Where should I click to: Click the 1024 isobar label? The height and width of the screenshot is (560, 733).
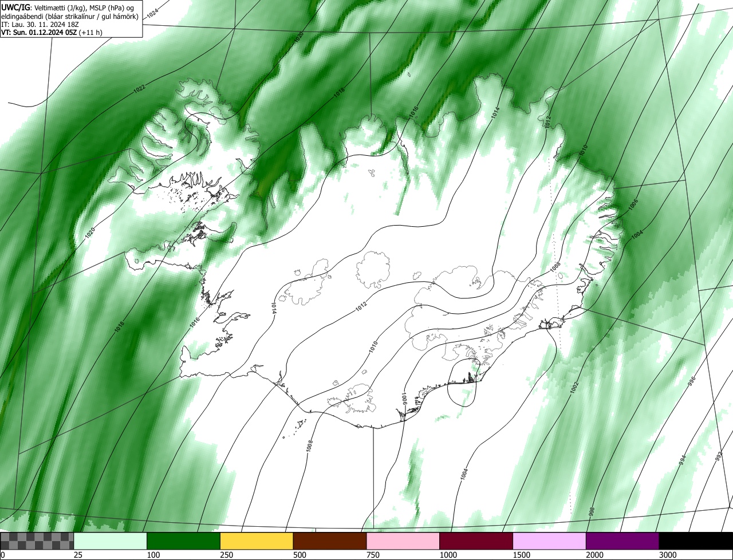point(152,15)
